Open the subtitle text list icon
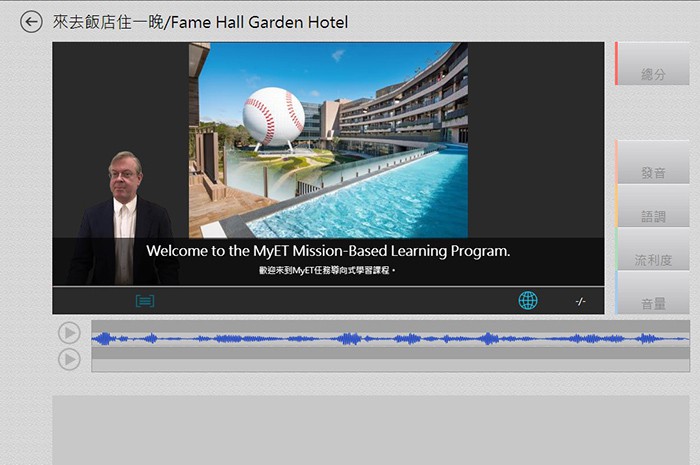700x465 pixels. pos(145,301)
